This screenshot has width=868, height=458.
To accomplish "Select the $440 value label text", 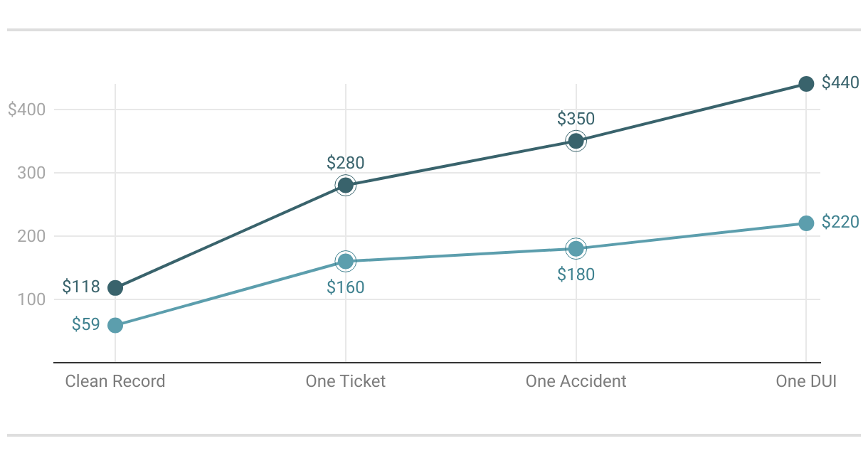I will point(840,82).
